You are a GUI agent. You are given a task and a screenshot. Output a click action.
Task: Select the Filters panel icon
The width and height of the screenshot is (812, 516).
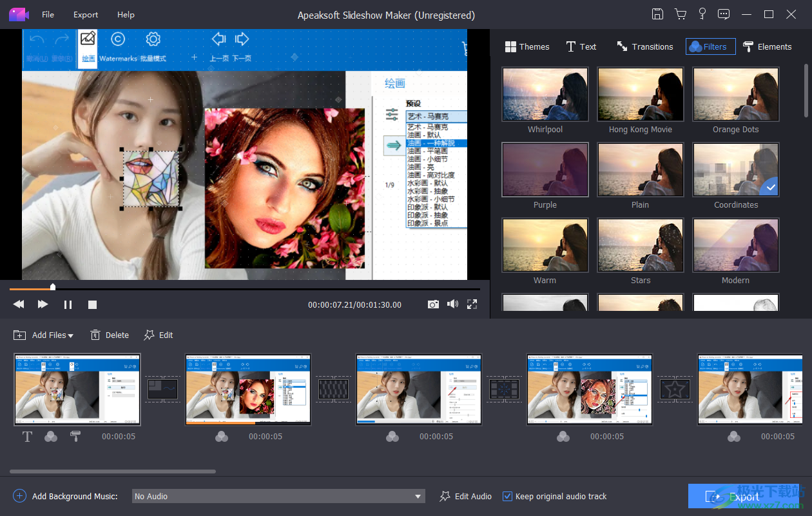click(697, 46)
